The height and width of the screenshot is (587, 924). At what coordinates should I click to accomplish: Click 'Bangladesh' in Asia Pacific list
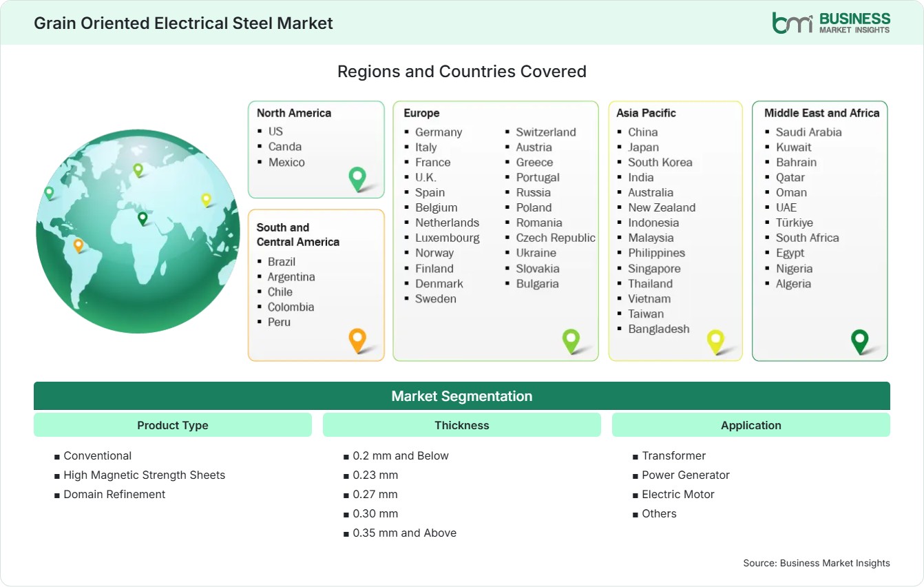(x=659, y=329)
